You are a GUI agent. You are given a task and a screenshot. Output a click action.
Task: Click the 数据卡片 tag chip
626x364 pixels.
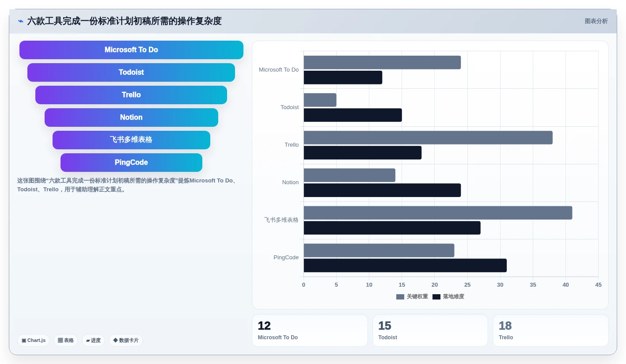coord(126,341)
